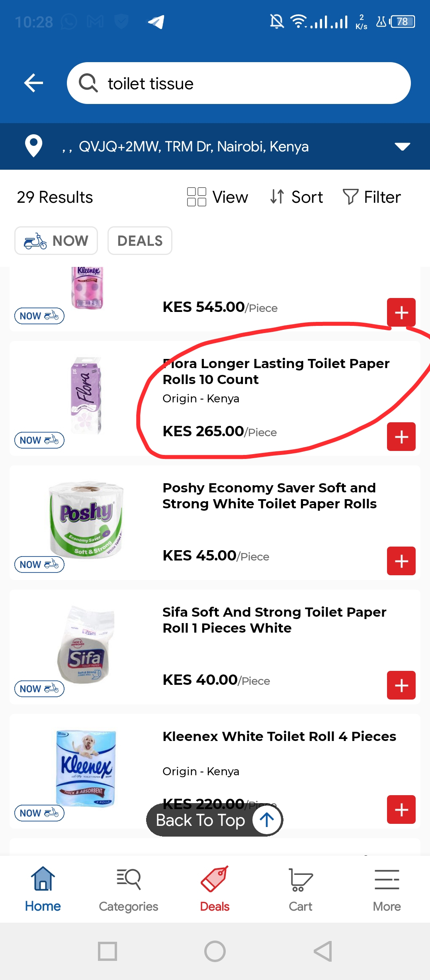The height and width of the screenshot is (980, 430).
Task: Open the Poshy Economy Saver product title
Action: click(270, 496)
